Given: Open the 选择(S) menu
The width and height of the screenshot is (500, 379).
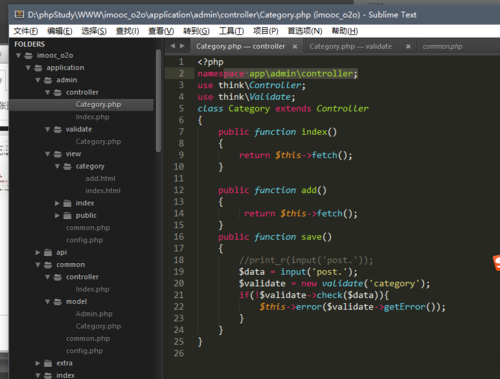Looking at the screenshot, I should point(94,31).
